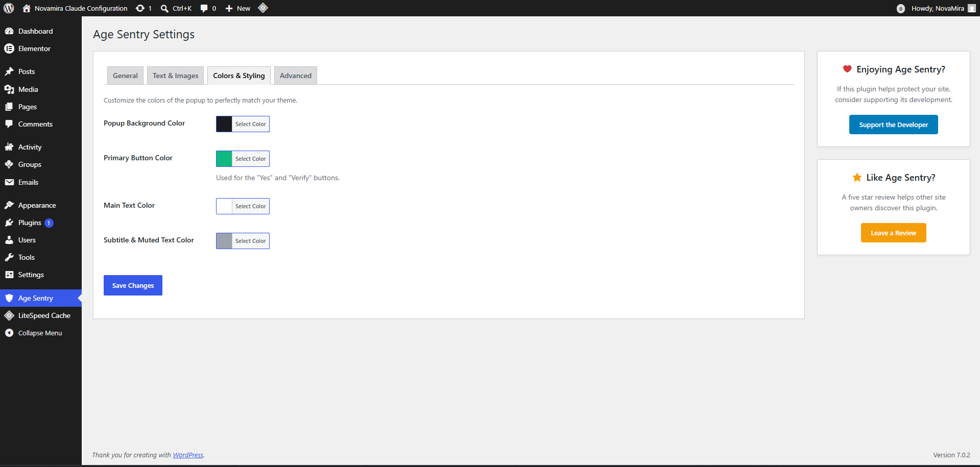Click the Settings sliders icon

9,275
